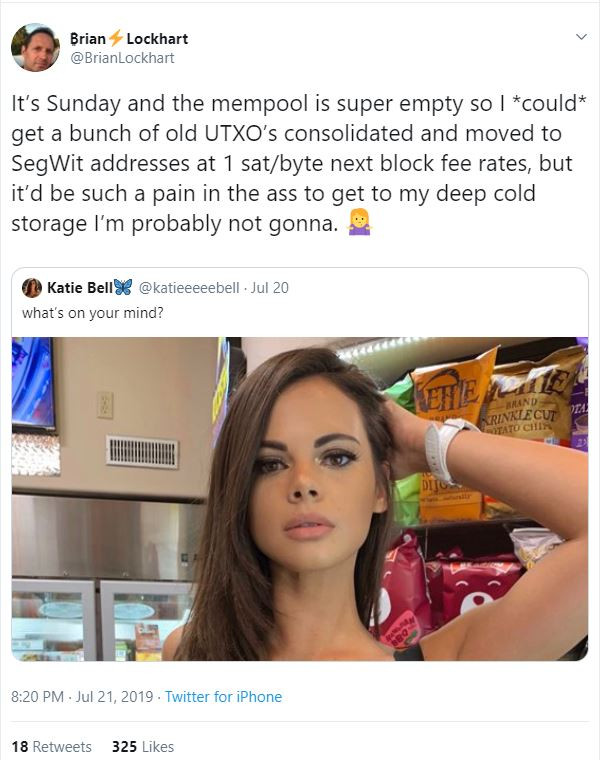The image size is (608, 760).
Task: Click the Jul 20 quoted tweet date
Action: [270, 288]
